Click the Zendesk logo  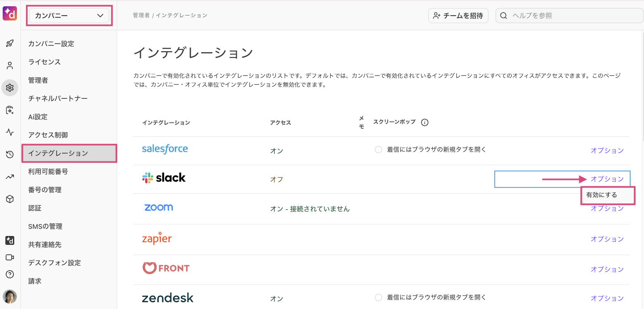point(168,298)
